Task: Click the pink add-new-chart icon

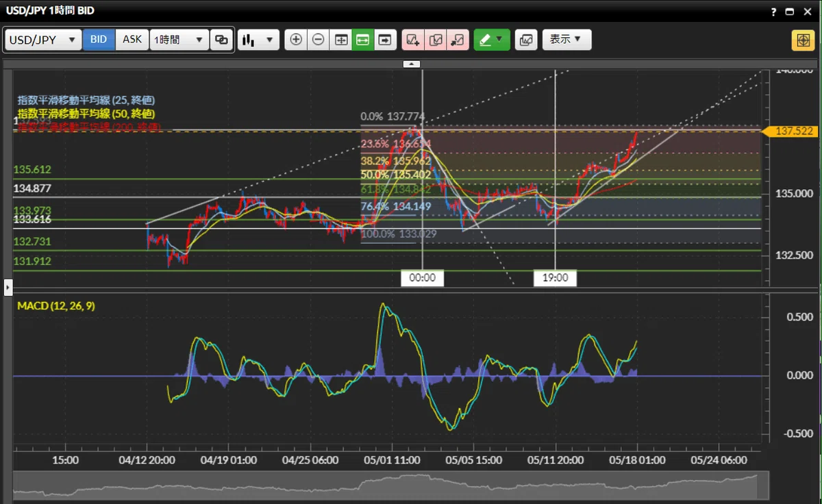Action: coord(413,40)
